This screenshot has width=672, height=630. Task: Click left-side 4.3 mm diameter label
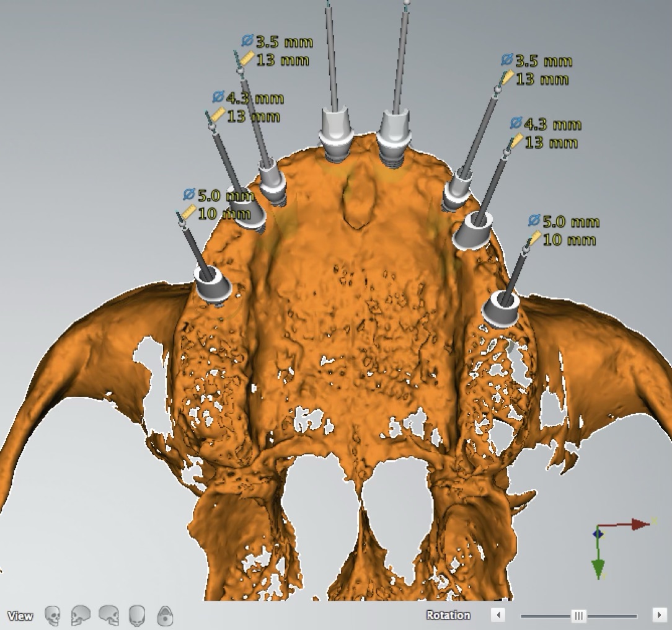point(254,98)
